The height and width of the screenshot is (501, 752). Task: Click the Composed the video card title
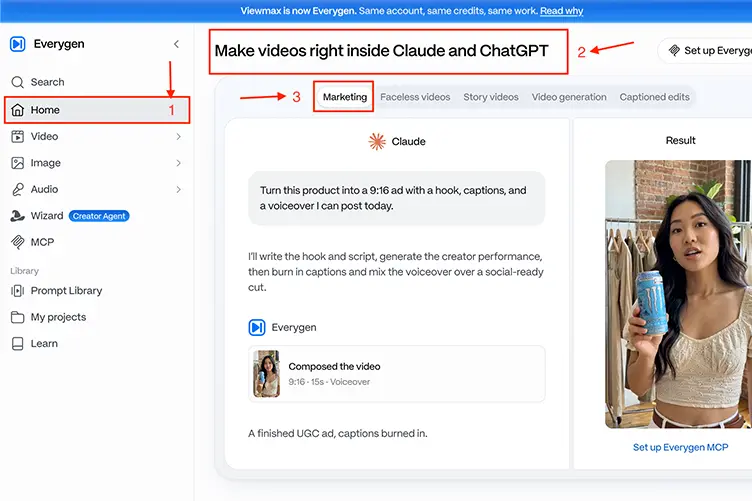click(334, 366)
